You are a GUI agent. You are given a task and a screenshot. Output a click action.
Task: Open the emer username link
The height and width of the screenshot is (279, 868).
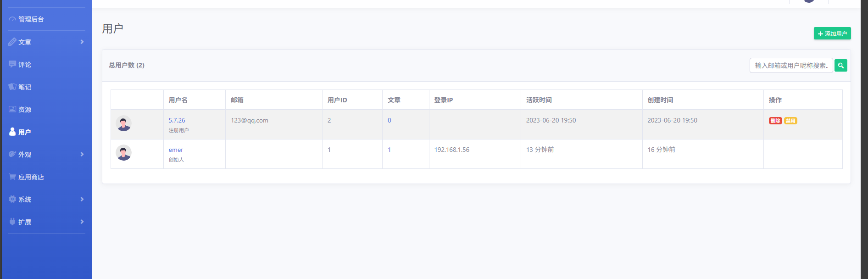176,150
